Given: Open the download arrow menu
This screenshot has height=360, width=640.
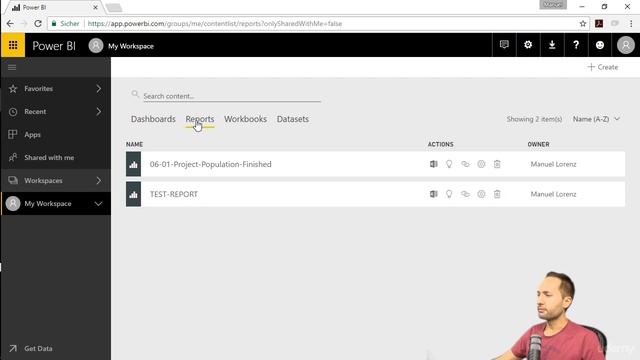Looking at the screenshot, I should pos(552,45).
